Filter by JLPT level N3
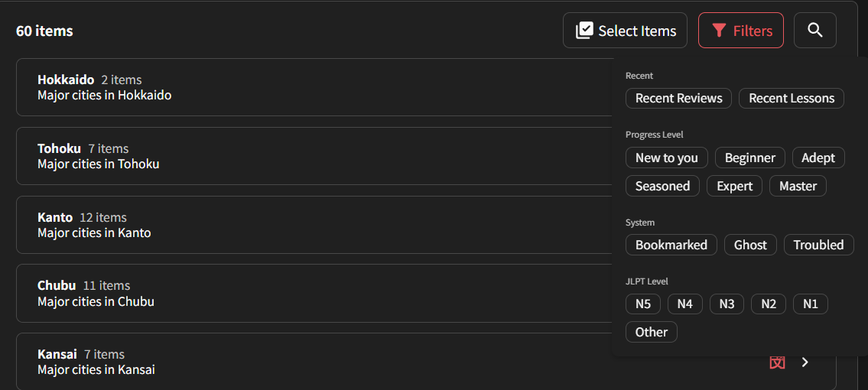Screen dimensions: 868x390 tap(727, 304)
